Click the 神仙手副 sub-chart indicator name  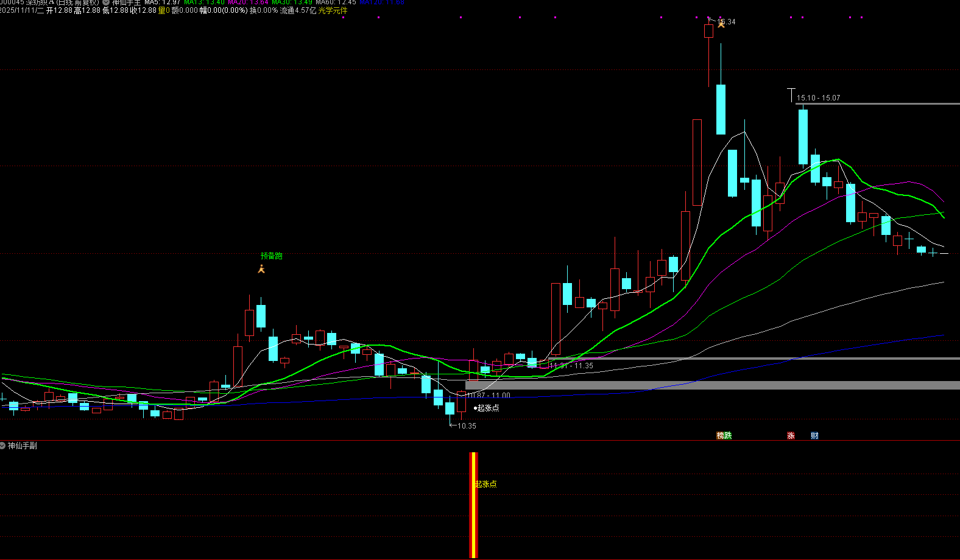[22, 446]
